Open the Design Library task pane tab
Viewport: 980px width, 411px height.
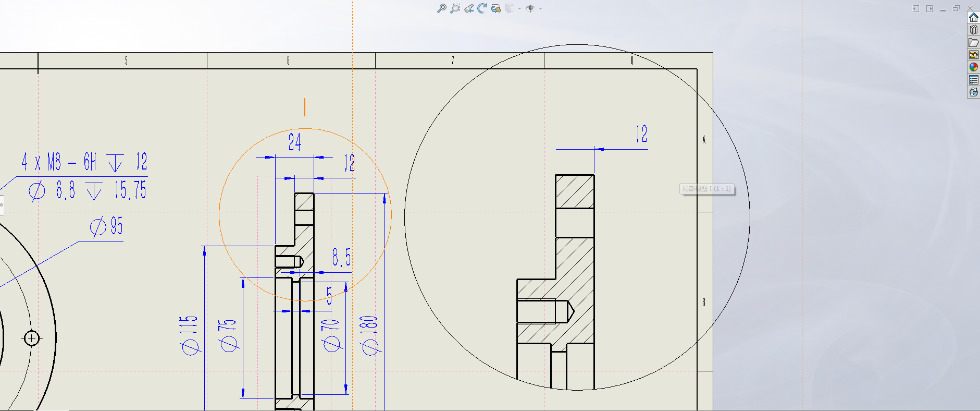pos(973,30)
